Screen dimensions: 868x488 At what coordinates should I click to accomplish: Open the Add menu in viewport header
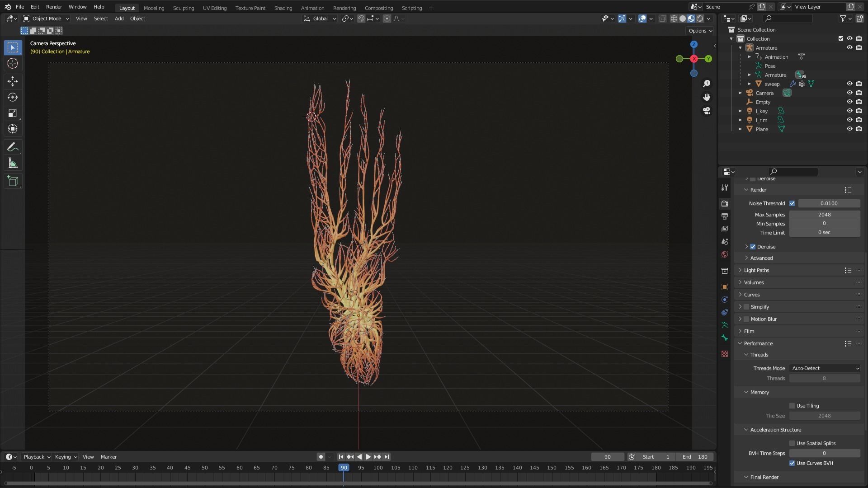pyautogui.click(x=119, y=19)
